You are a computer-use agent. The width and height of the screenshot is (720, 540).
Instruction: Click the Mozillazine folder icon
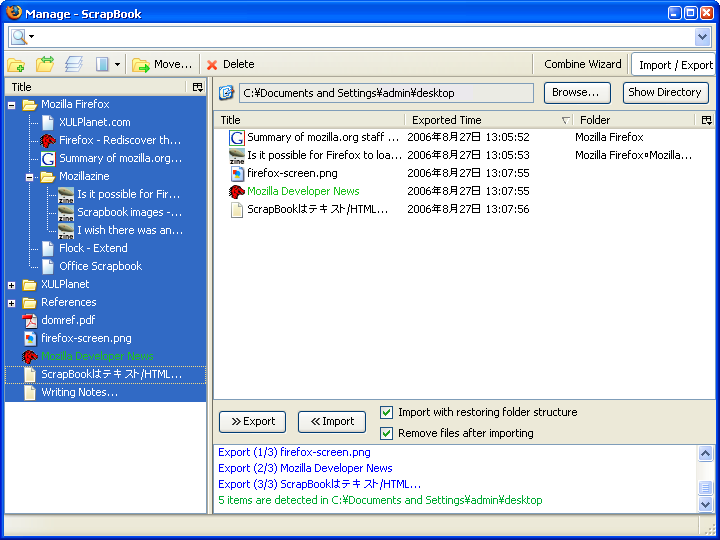click(x=48, y=176)
